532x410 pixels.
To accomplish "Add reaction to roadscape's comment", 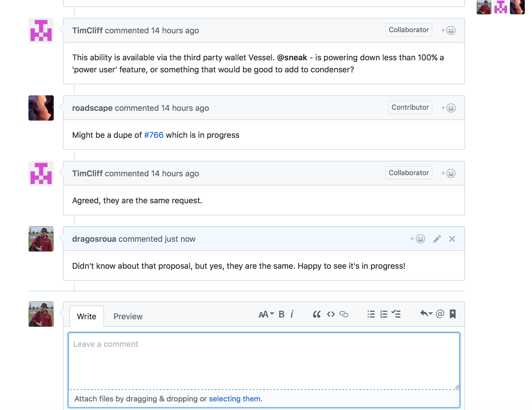I will [448, 108].
